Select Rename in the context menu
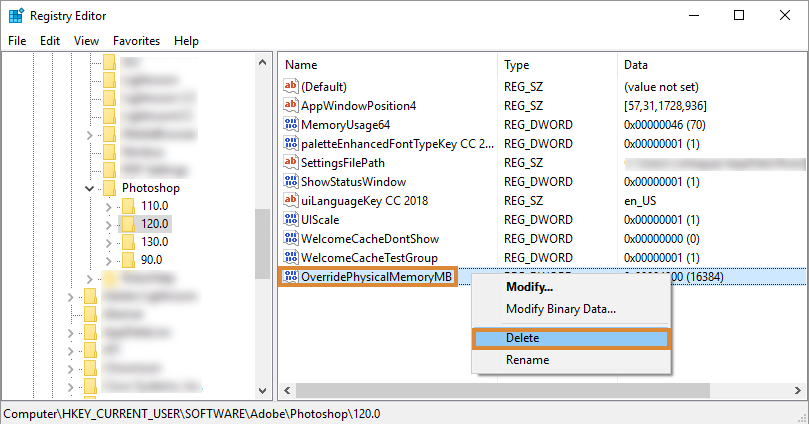This screenshot has height=424, width=809. [527, 360]
